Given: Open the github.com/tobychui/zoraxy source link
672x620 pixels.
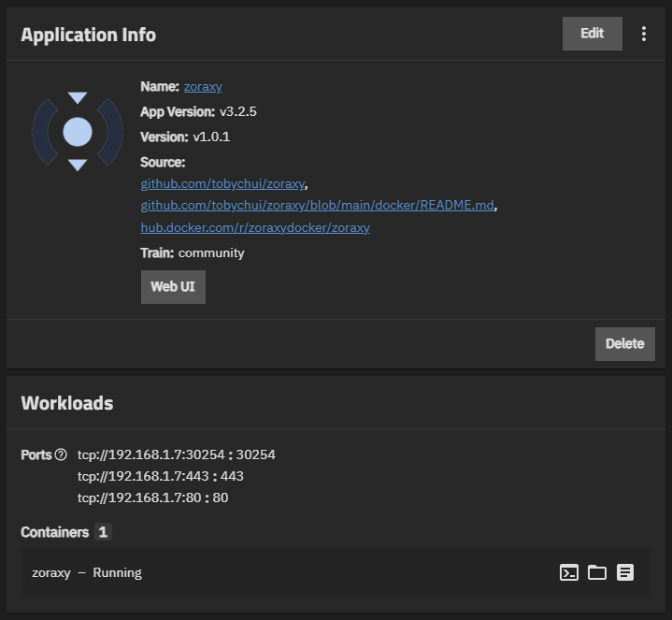Looking at the screenshot, I should [222, 183].
